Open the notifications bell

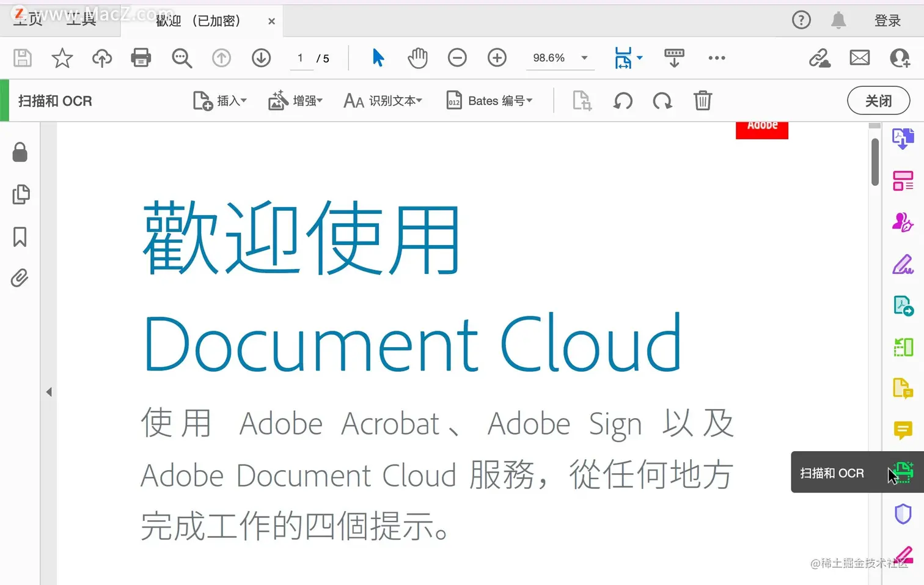pyautogui.click(x=838, y=20)
